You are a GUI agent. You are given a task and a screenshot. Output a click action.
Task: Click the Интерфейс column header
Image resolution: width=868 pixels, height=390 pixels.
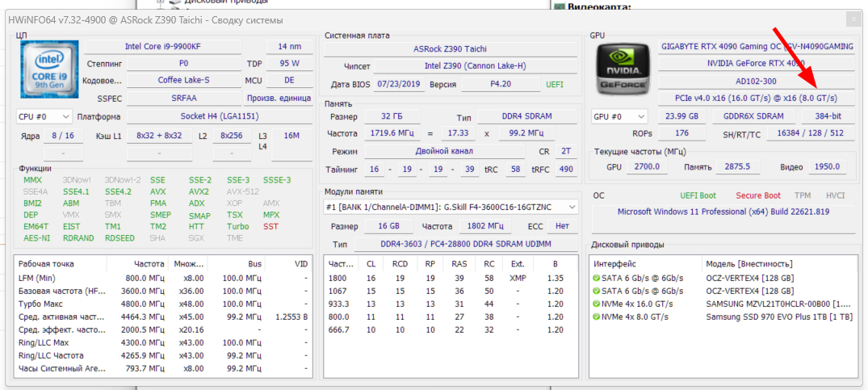tap(646, 264)
